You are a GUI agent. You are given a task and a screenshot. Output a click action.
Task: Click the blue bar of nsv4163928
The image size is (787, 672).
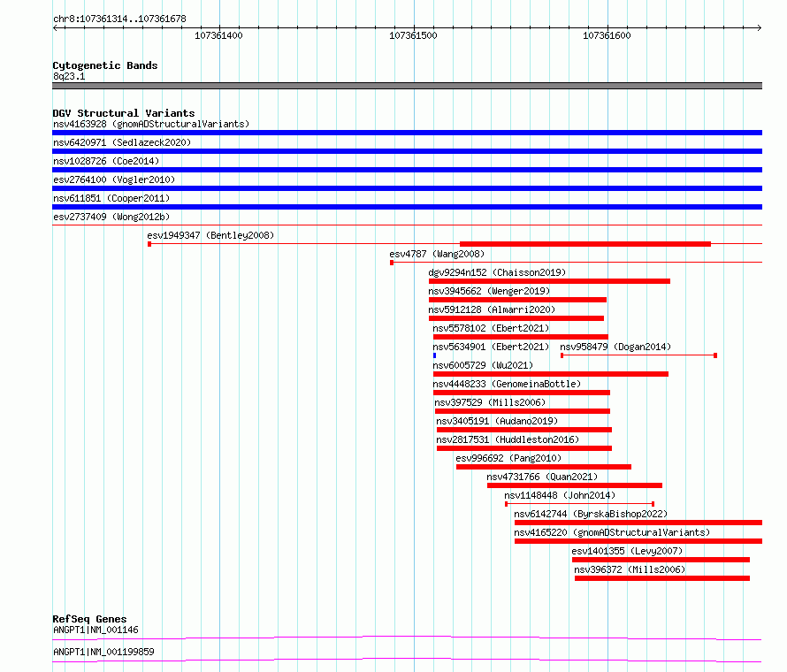click(x=407, y=133)
